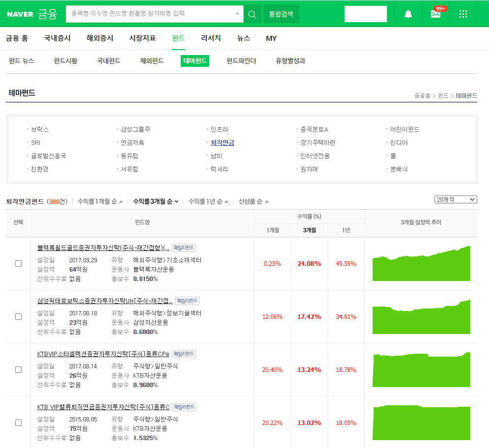Open the 국내증시 menu
Image resolution: width=489 pixels, height=448 pixels.
coord(57,38)
